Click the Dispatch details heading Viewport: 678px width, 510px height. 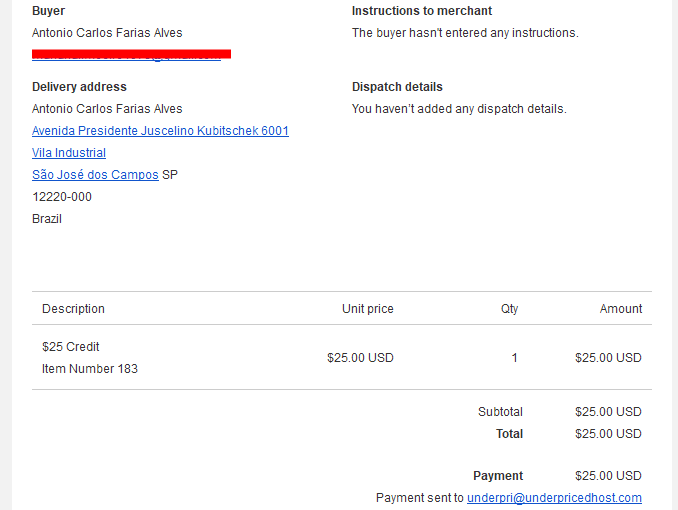coord(397,87)
